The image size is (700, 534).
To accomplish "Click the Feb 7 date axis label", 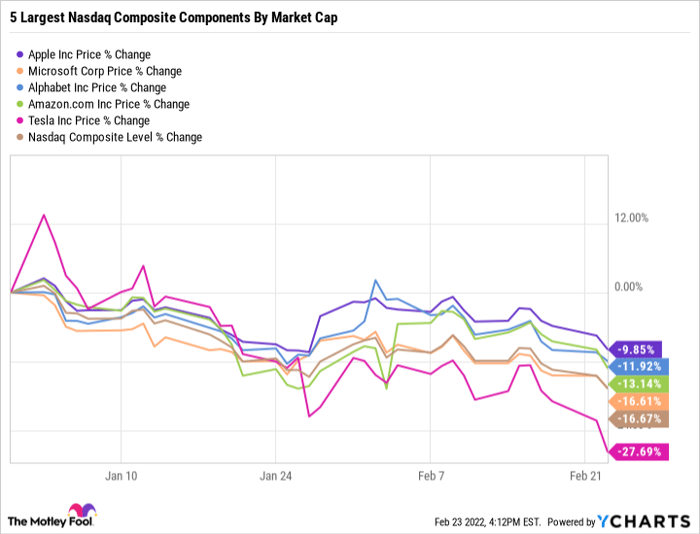I will 431,476.
